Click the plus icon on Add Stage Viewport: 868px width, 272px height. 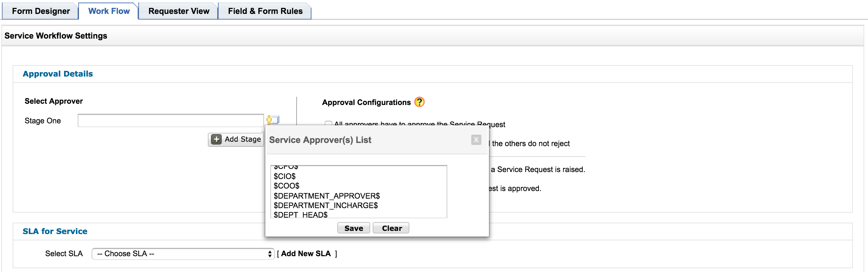(x=216, y=139)
